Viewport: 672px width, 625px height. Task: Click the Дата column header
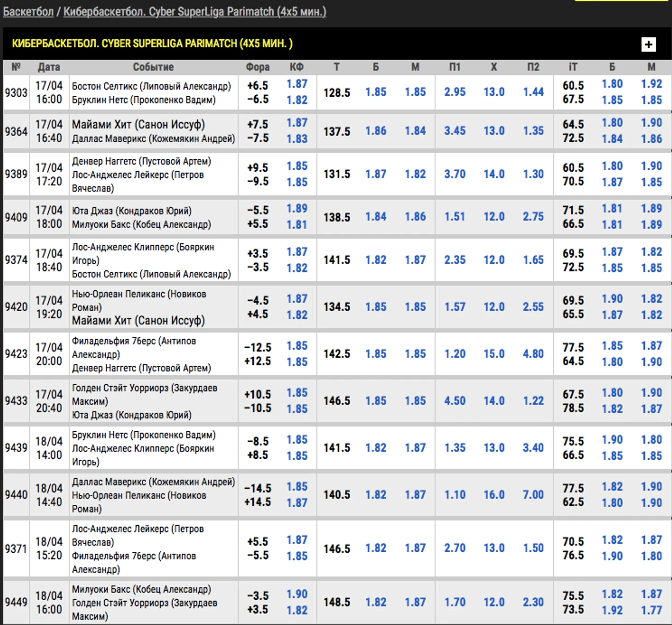click(49, 67)
